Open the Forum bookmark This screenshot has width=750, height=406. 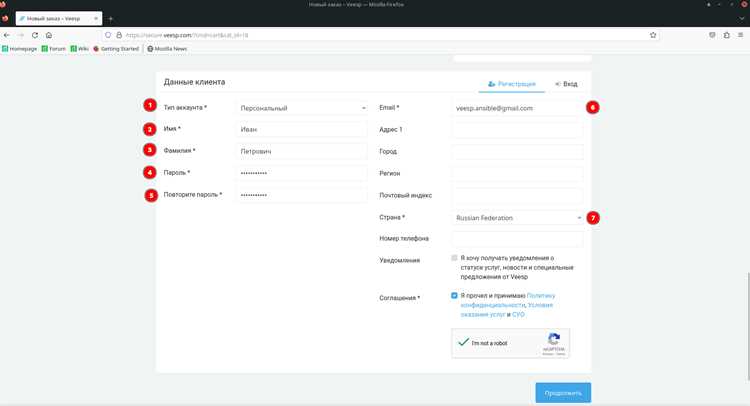[x=54, y=49]
